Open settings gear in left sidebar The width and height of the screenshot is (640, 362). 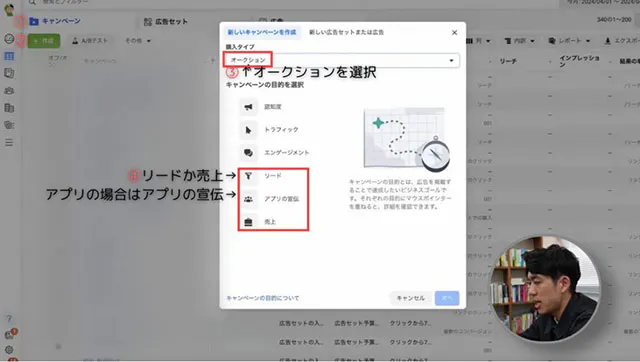pos(9,350)
